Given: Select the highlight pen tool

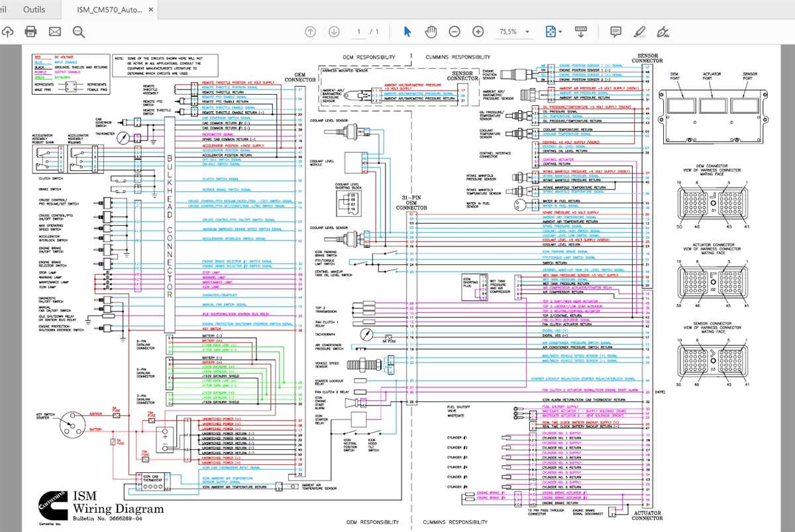Looking at the screenshot, I should [639, 31].
